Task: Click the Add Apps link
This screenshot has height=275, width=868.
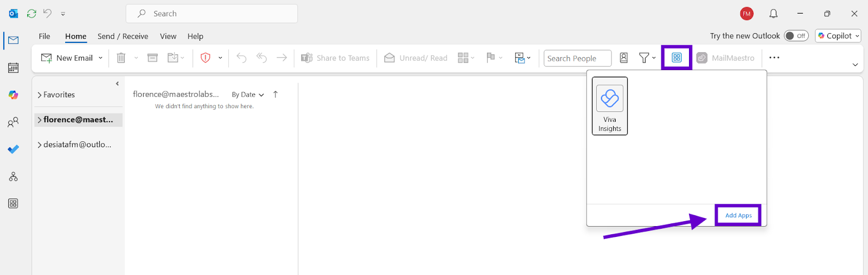Action: [738, 215]
